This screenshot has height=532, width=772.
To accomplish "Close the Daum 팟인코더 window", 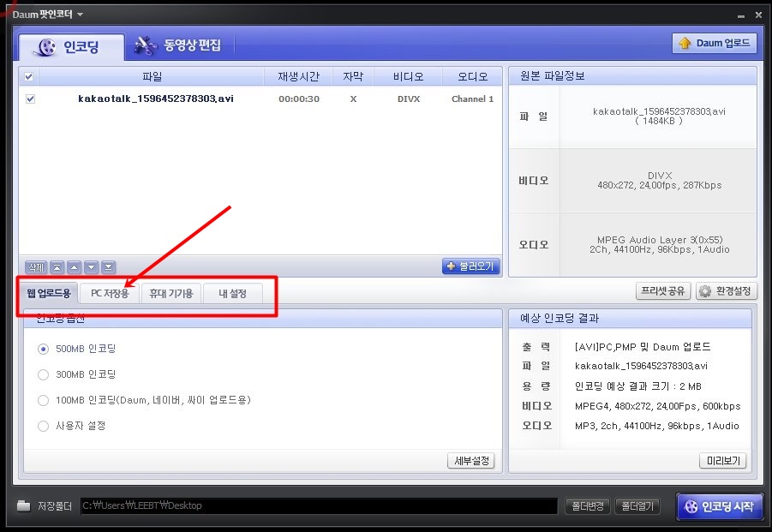I will coord(758,15).
